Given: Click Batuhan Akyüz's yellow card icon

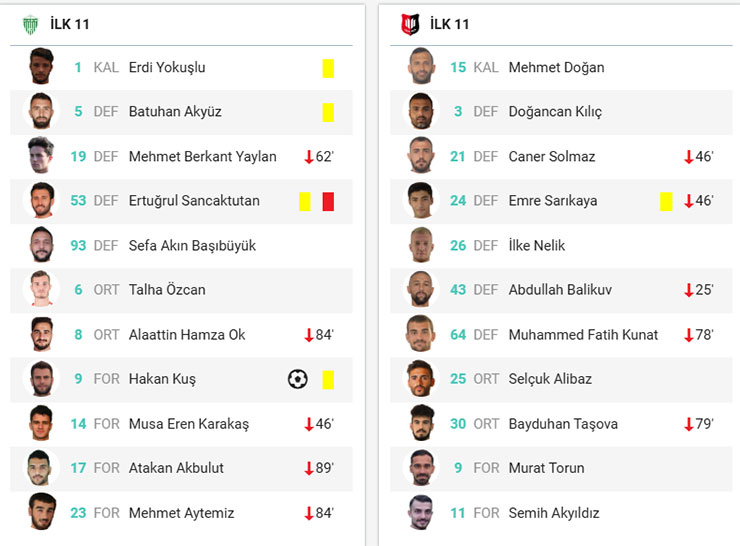Looking at the screenshot, I should click(x=328, y=112).
